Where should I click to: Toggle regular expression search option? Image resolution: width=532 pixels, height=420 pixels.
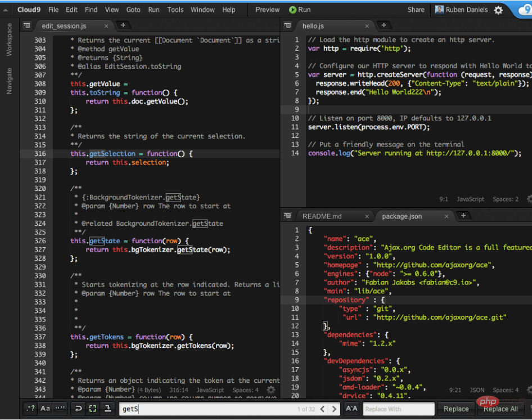(x=30, y=408)
